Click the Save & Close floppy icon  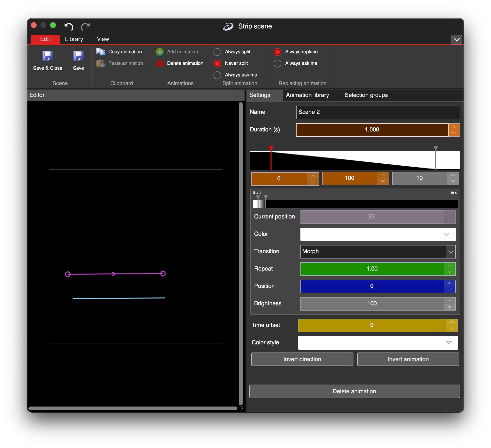click(x=47, y=56)
